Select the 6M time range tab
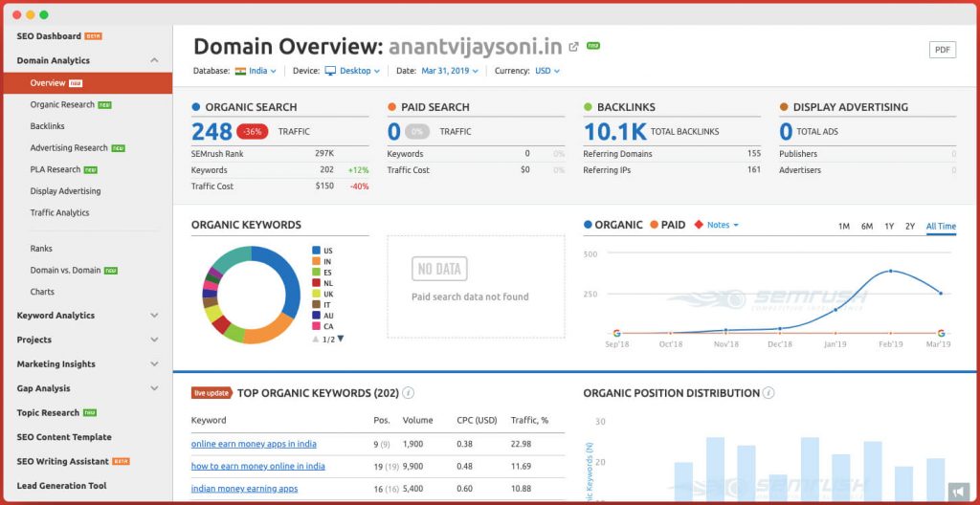This screenshot has width=980, height=505. pyautogui.click(x=867, y=227)
